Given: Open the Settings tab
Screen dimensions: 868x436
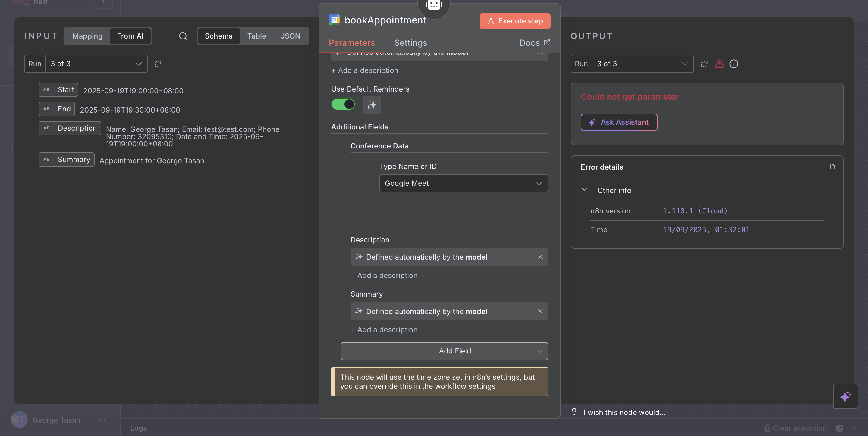Looking at the screenshot, I should [410, 43].
